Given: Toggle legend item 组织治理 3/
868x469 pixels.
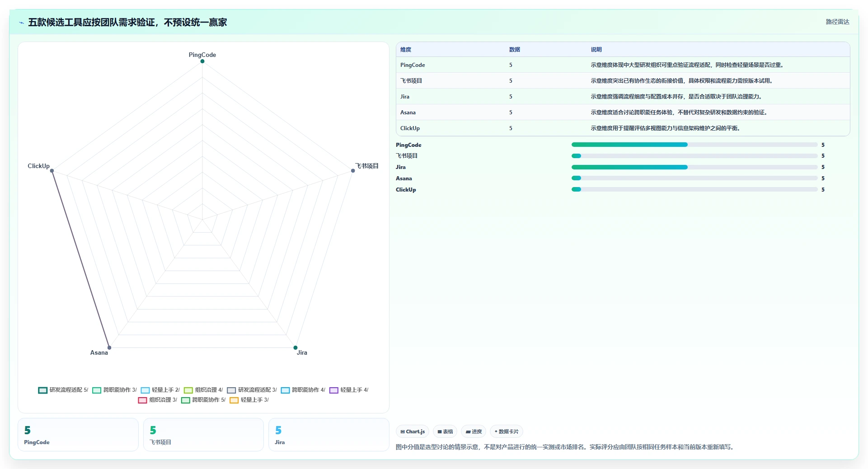Looking at the screenshot, I should pyautogui.click(x=157, y=400).
